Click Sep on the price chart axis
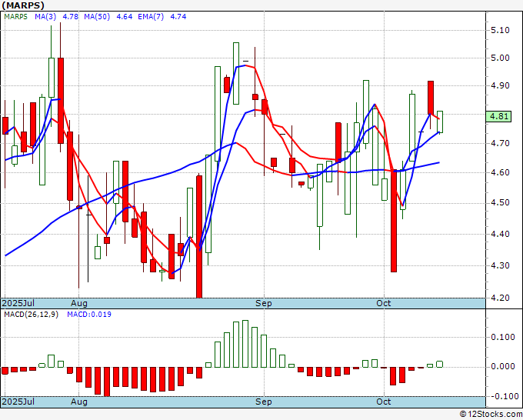523x420 pixels. [x=264, y=304]
